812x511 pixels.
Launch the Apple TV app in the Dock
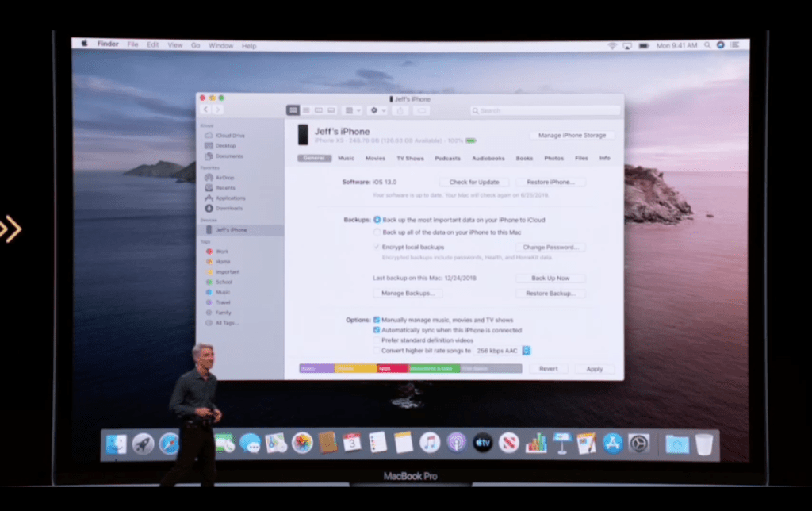483,443
